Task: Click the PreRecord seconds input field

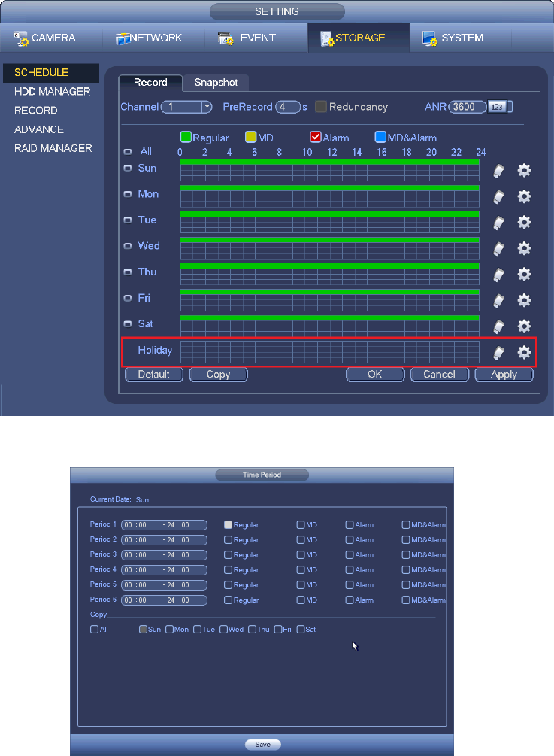Action: click(287, 107)
